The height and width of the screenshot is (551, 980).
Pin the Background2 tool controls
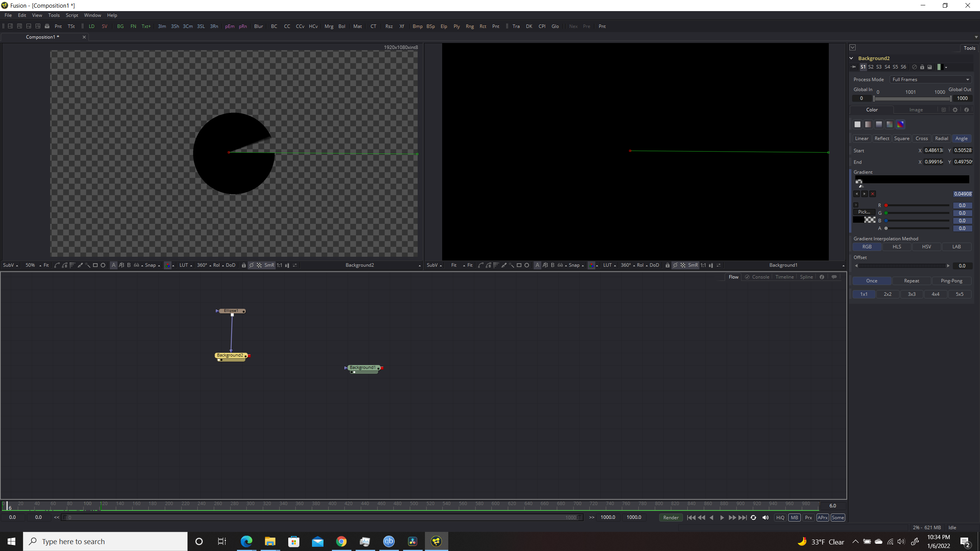[x=854, y=67]
